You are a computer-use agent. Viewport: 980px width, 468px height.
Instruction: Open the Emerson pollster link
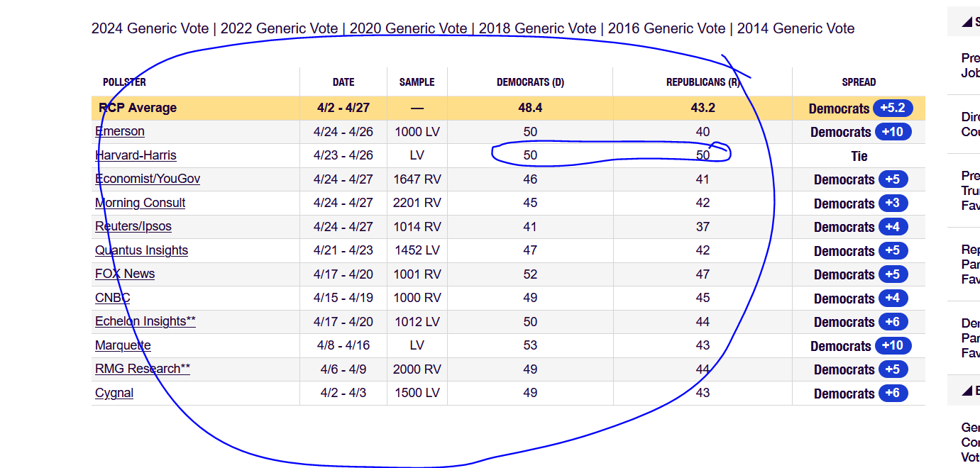click(x=120, y=131)
